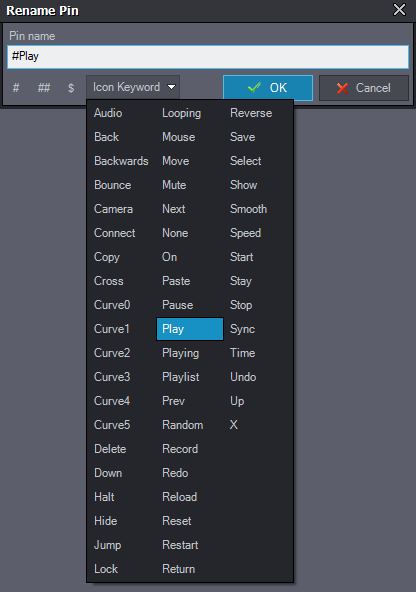Pick the Looping keyword
Image resolution: width=416 pixels, height=592 pixels.
coord(182,113)
